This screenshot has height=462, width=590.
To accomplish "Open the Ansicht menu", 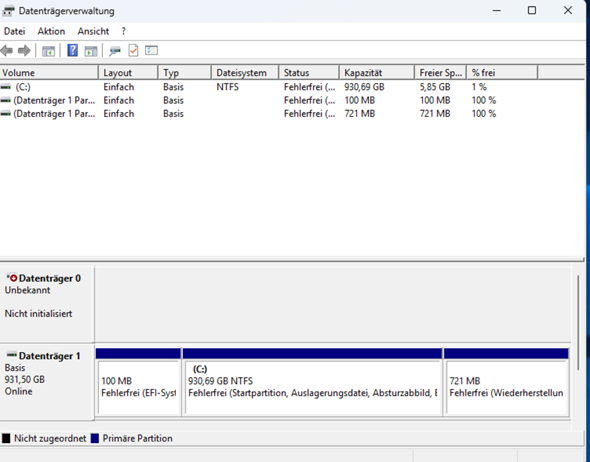I will click(x=93, y=31).
